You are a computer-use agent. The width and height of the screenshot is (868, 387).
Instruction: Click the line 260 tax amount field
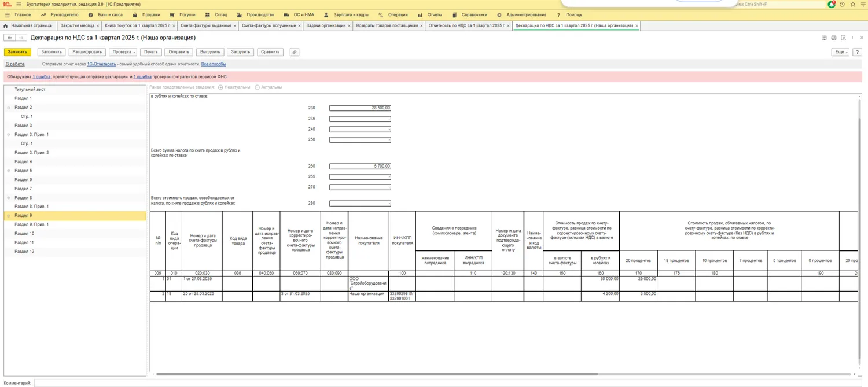point(360,167)
